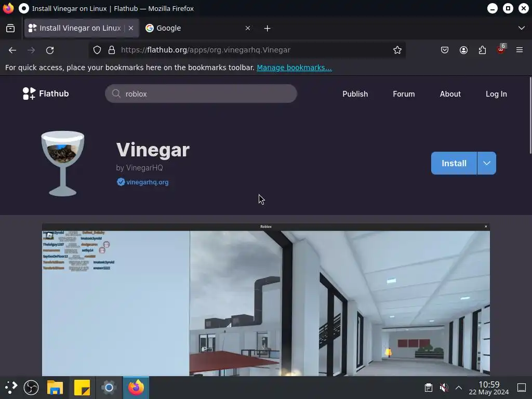This screenshot has height=399, width=532.
Task: Open uBlock Origin extension icon
Action: (x=501, y=49)
